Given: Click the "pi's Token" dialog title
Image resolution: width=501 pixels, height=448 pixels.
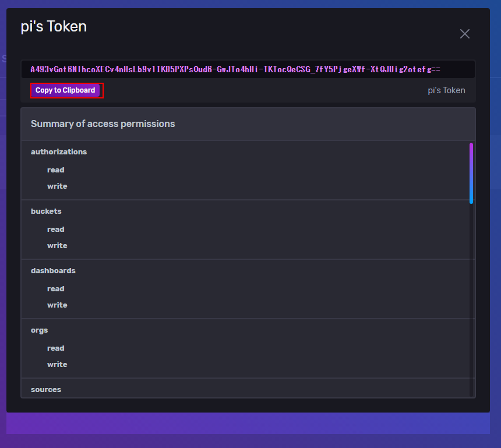Looking at the screenshot, I should 54,27.
